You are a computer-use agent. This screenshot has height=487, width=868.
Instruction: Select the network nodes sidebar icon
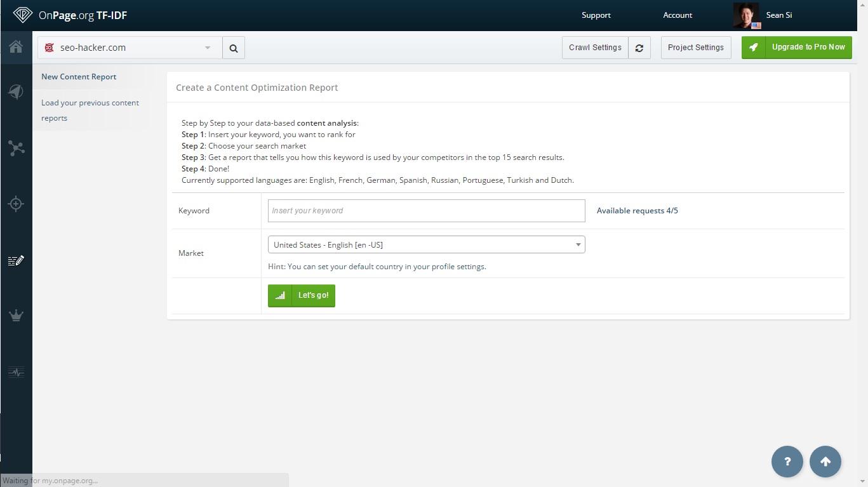(x=16, y=148)
